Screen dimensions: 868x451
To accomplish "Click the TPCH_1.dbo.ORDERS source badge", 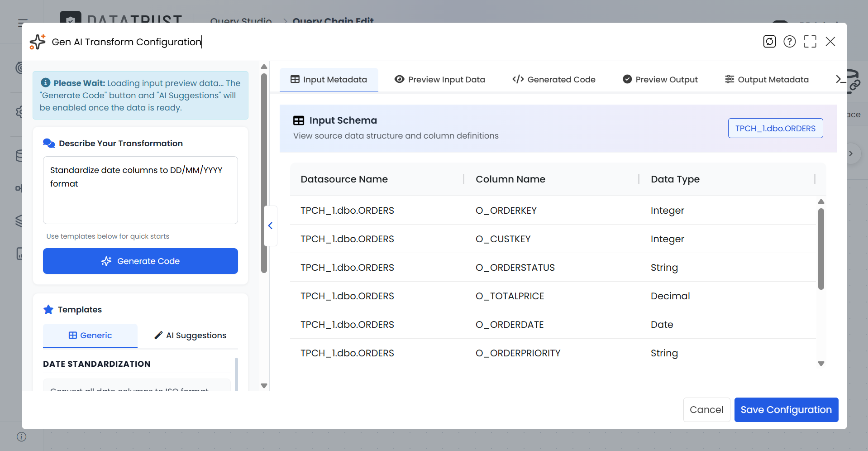I will (775, 128).
